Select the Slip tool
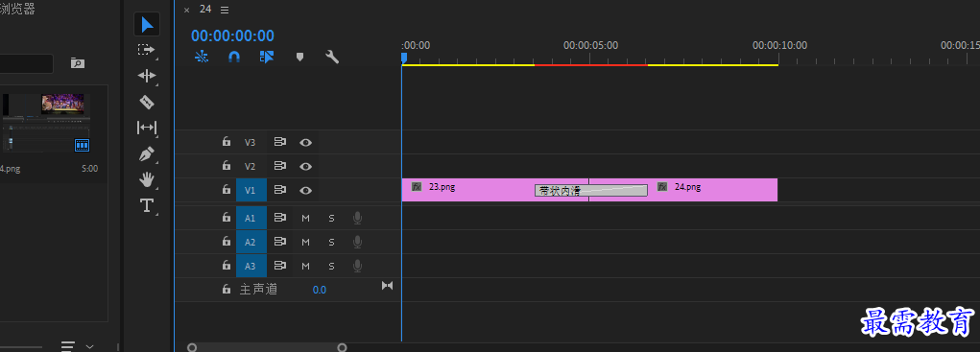Screen dimensions: 980x352 (146, 128)
